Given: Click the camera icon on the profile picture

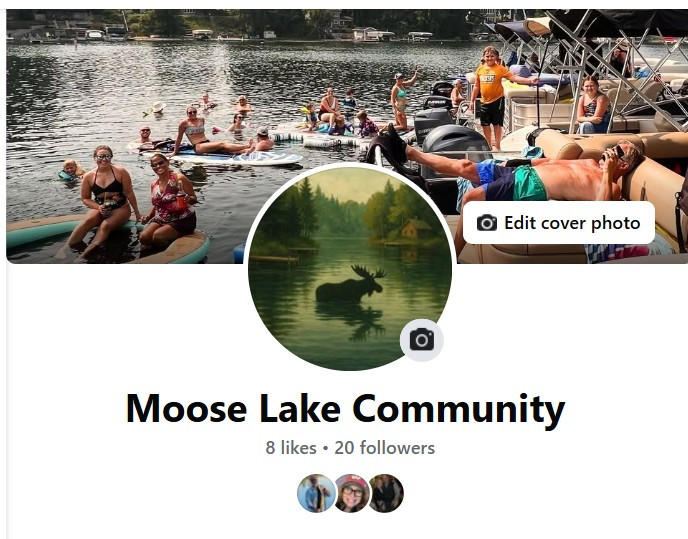Looking at the screenshot, I should tap(422, 340).
